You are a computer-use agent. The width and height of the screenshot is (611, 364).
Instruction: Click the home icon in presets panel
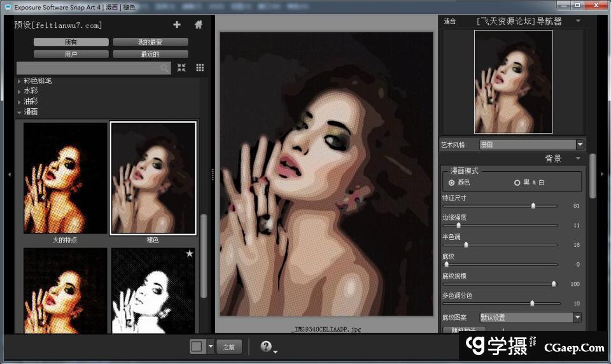click(x=199, y=25)
